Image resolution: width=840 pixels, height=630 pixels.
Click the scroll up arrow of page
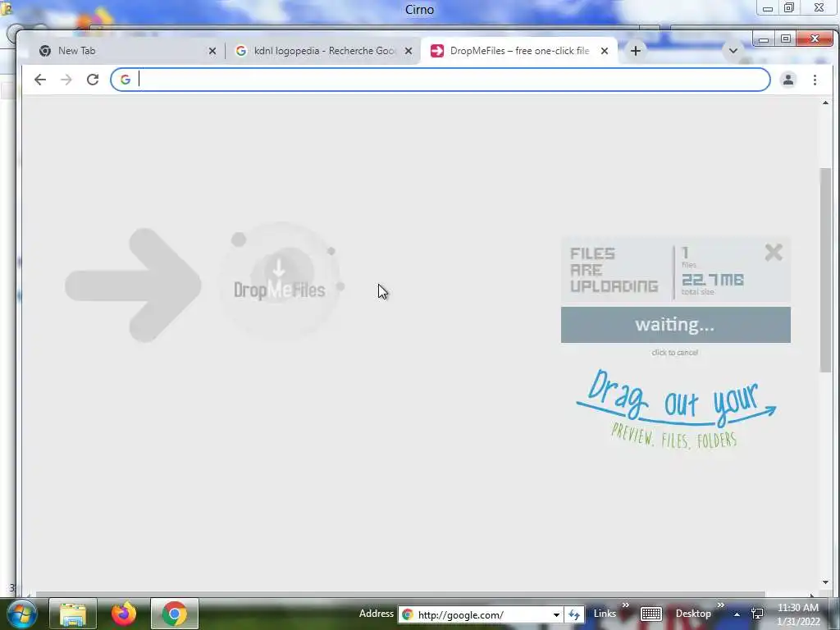point(825,103)
